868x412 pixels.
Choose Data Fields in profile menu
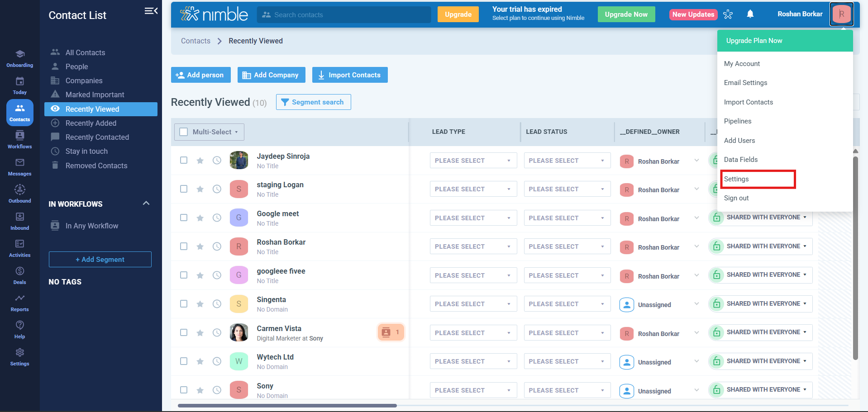pos(741,160)
